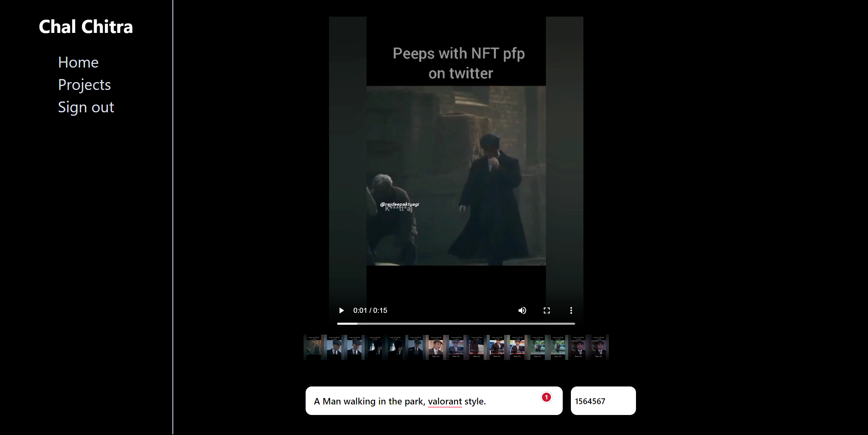
Task: Click the underlined word valorant
Action: click(445, 401)
